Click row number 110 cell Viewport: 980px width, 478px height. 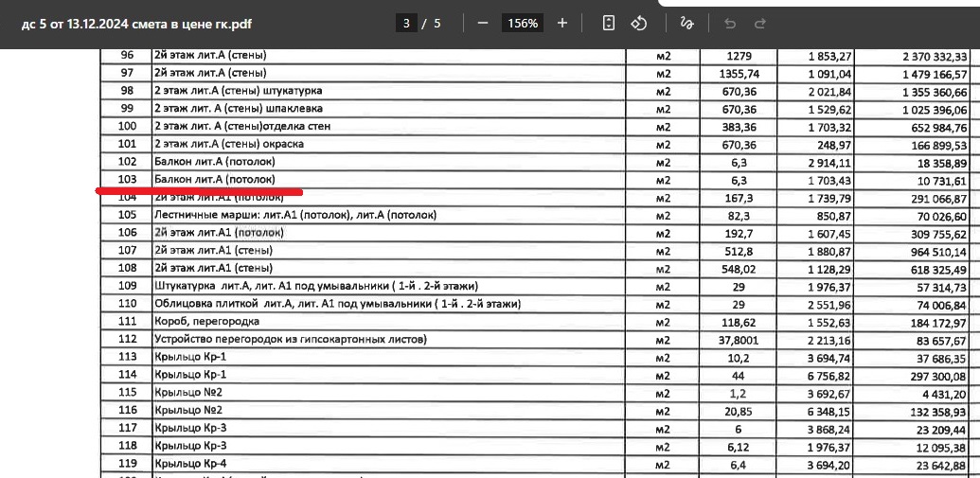coord(128,304)
